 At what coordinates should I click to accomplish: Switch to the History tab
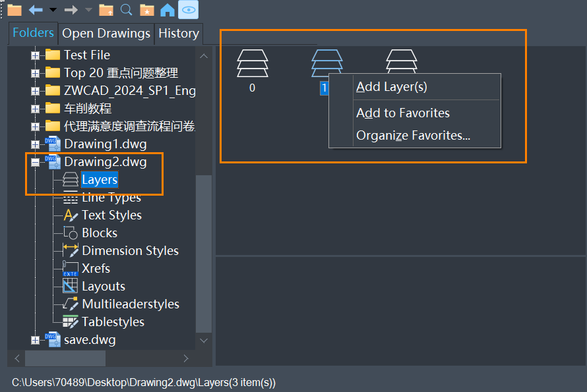179,34
